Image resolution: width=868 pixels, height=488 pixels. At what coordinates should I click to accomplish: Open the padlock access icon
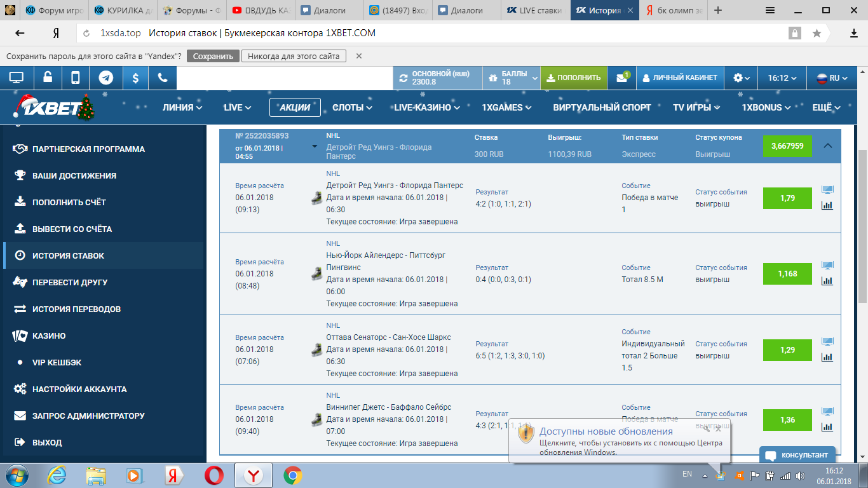48,78
